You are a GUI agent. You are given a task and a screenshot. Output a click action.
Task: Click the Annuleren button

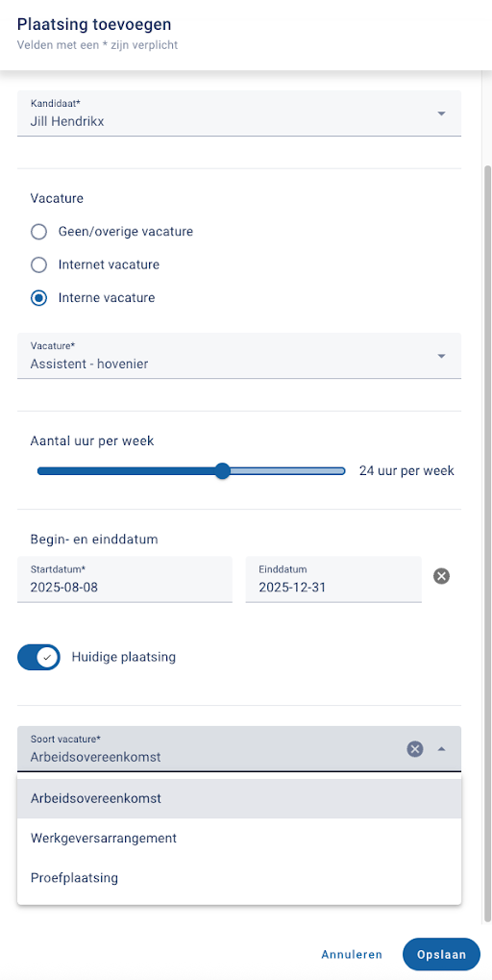[352, 954]
